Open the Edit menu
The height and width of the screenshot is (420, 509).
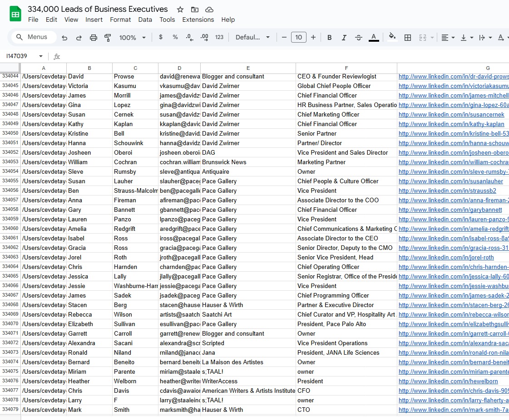(51, 20)
